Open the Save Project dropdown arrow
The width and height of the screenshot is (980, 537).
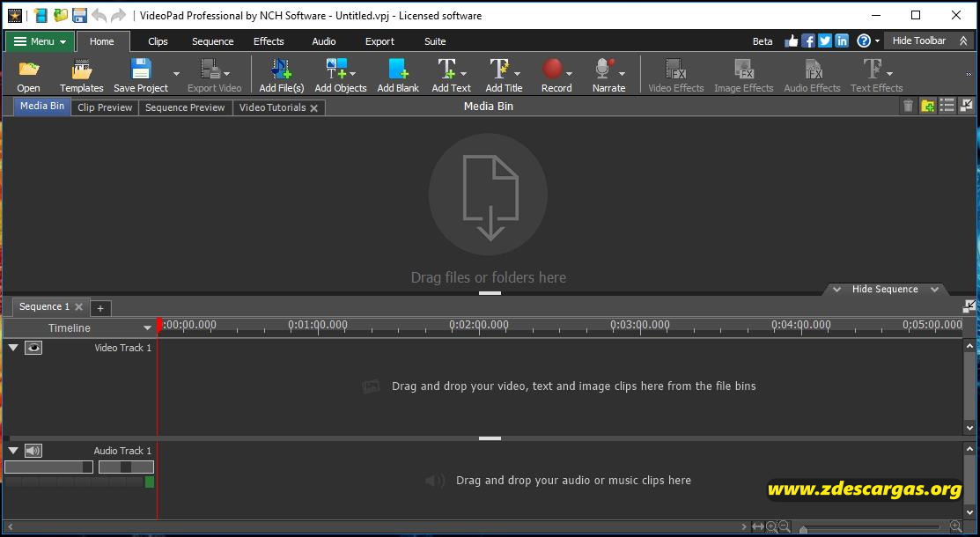(x=176, y=74)
